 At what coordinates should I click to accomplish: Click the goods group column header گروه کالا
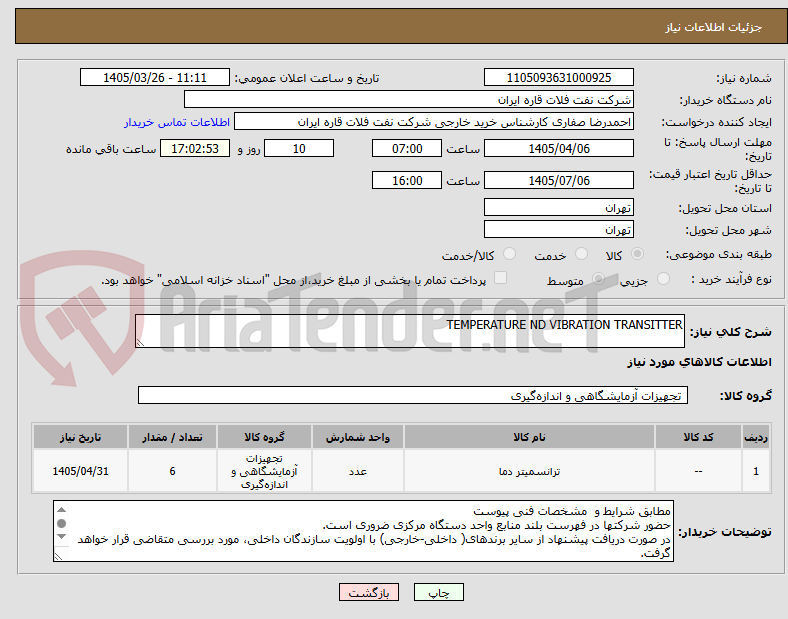pos(264,437)
